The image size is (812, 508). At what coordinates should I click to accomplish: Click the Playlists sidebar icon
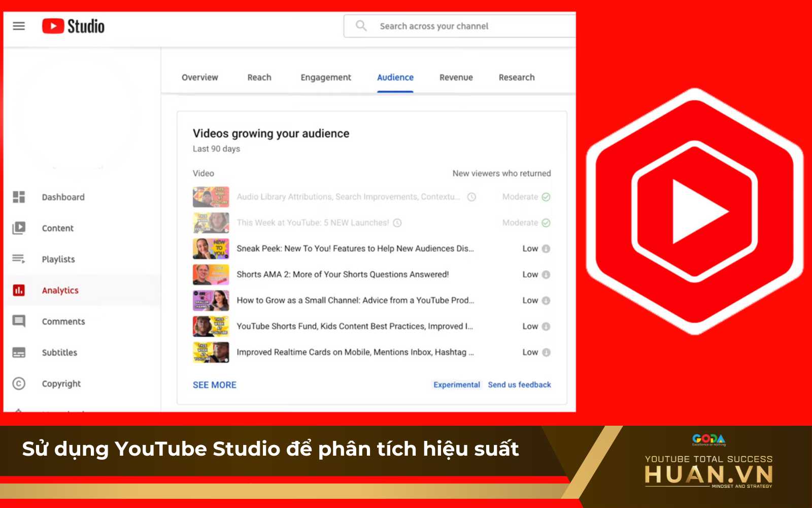[x=19, y=259]
